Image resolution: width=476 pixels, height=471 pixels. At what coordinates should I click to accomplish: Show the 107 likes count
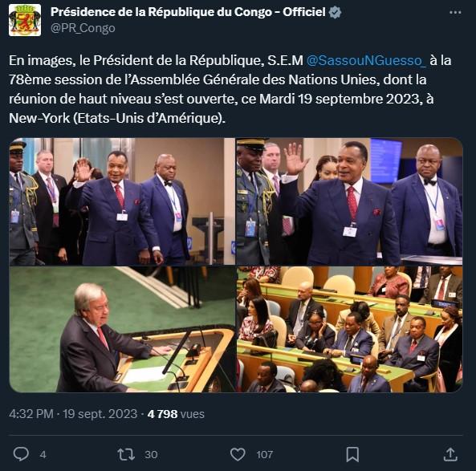click(264, 455)
